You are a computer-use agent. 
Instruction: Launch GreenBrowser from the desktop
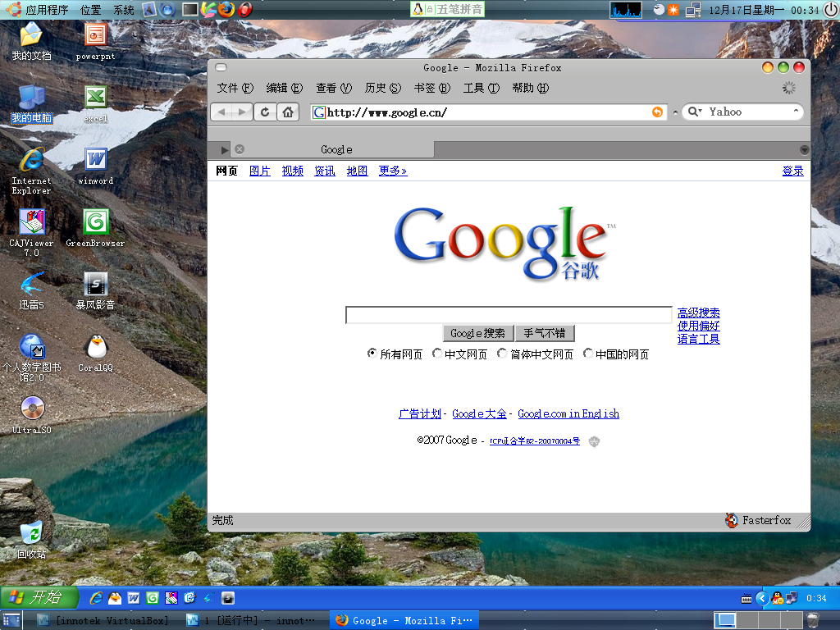coord(95,228)
